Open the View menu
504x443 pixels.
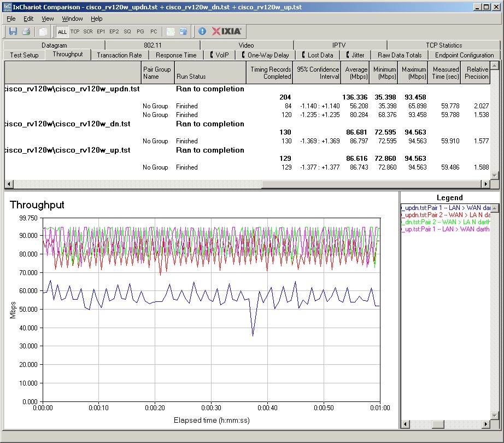(x=48, y=19)
